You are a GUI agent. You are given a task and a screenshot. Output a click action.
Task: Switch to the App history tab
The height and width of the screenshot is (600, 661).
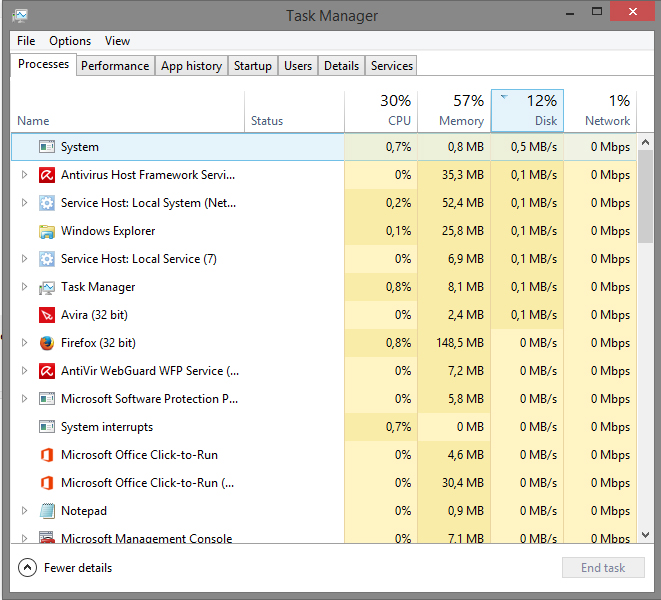point(191,66)
